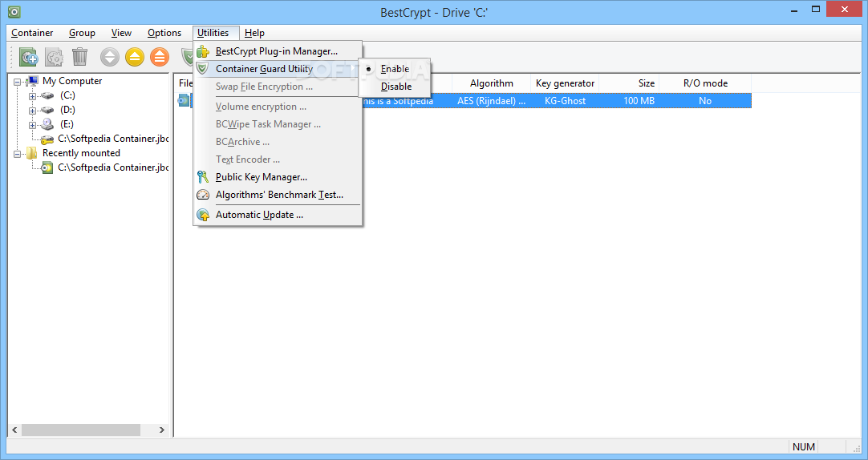The height and width of the screenshot is (460, 868).
Task: Click the drive icon for (D:)
Action: pos(47,110)
